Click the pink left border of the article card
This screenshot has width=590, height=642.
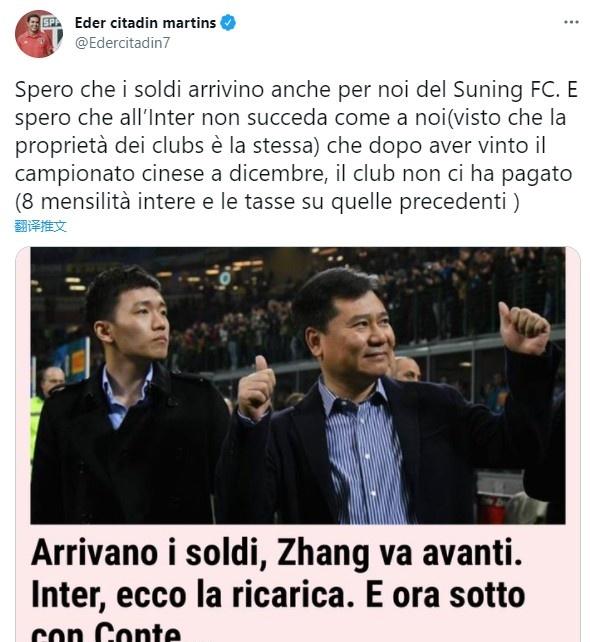tap(23, 444)
